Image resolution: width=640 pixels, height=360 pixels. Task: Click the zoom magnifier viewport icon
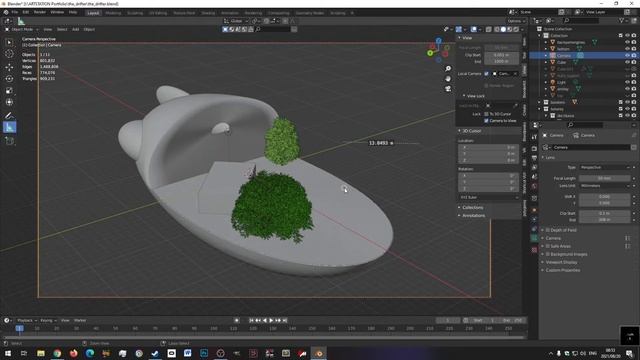448,69
